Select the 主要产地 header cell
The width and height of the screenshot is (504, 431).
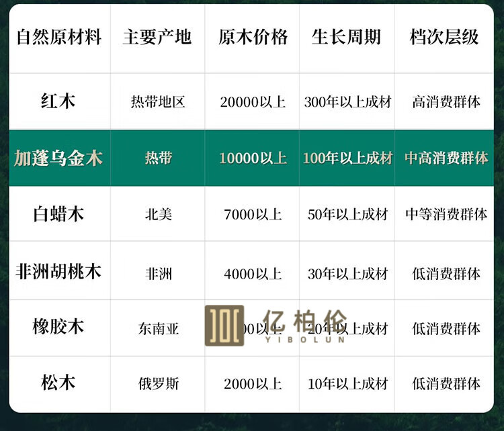point(157,37)
